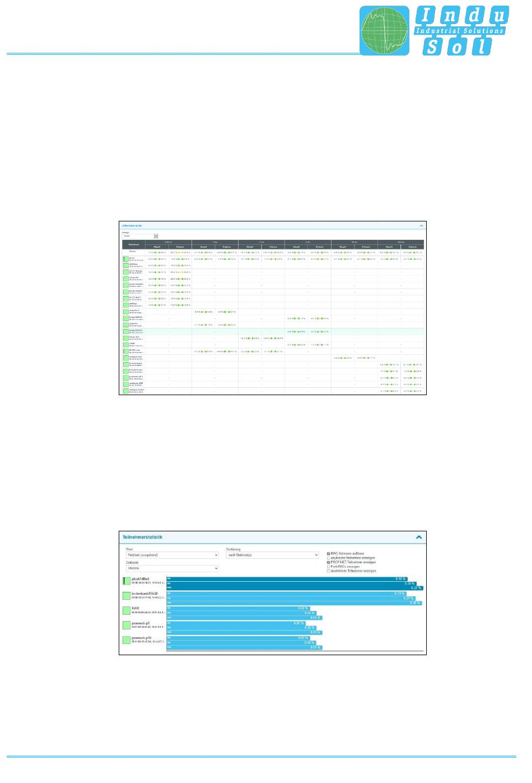The image size is (532, 783).
Task: Click the Teilnehmer column header in jitter table
Action: [133, 245]
